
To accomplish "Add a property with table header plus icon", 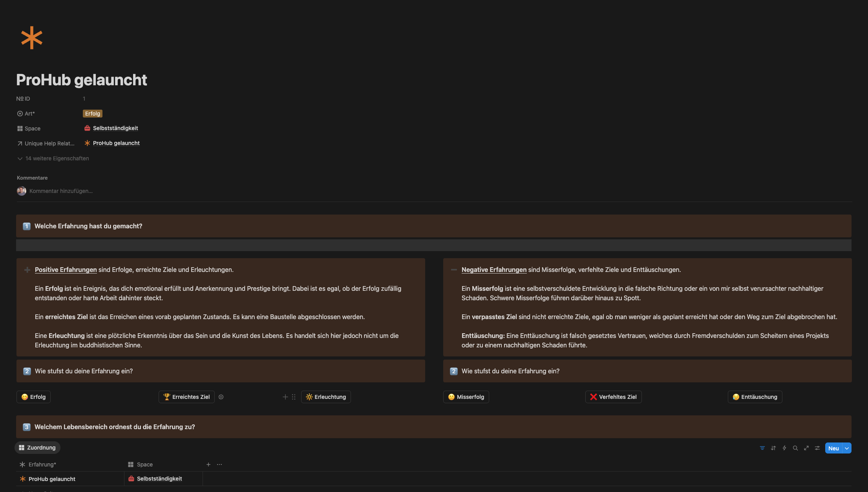I will pyautogui.click(x=208, y=464).
